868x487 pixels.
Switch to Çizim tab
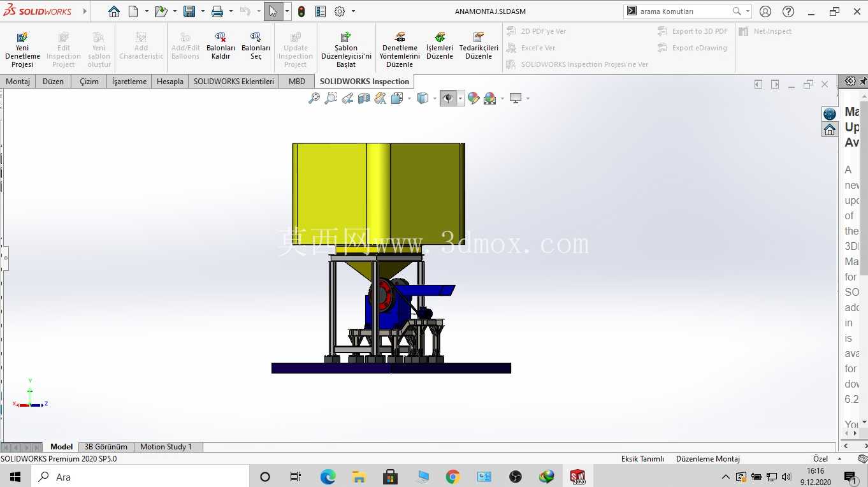[x=89, y=82]
